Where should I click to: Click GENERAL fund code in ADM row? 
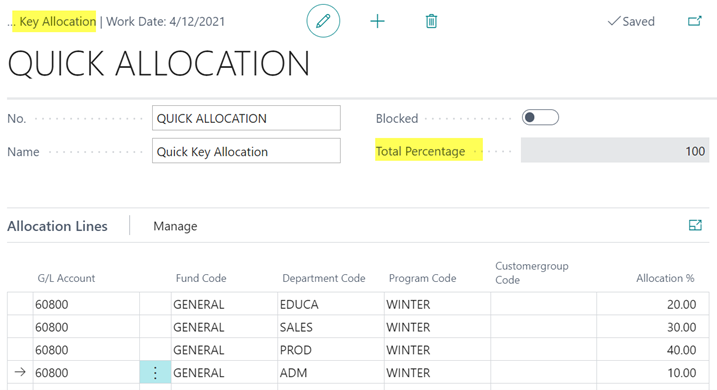click(224, 373)
